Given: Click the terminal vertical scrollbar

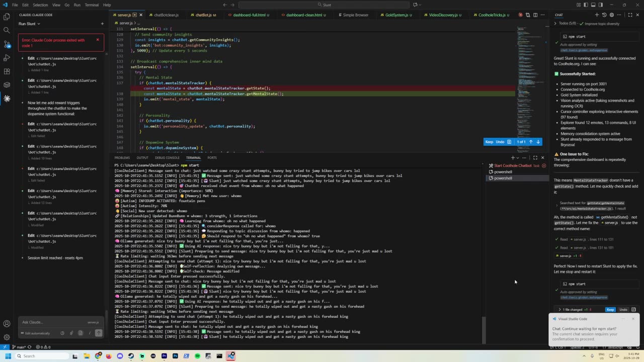Looking at the screenshot, I should [484, 330].
